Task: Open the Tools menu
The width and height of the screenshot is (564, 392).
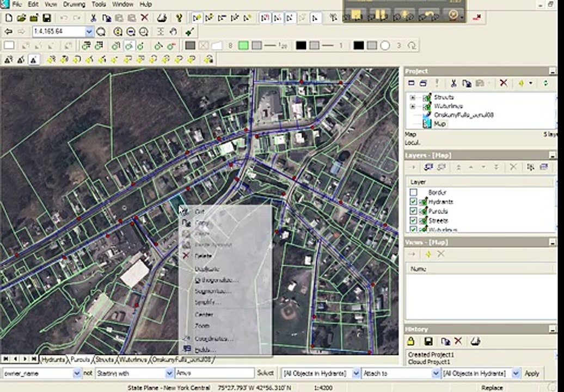Action: pos(99,4)
